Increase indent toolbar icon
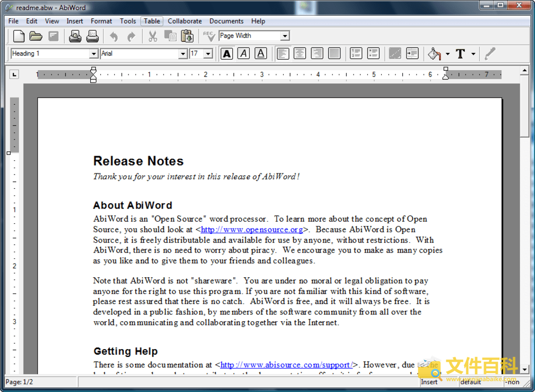This screenshot has width=535, height=392. coord(412,53)
